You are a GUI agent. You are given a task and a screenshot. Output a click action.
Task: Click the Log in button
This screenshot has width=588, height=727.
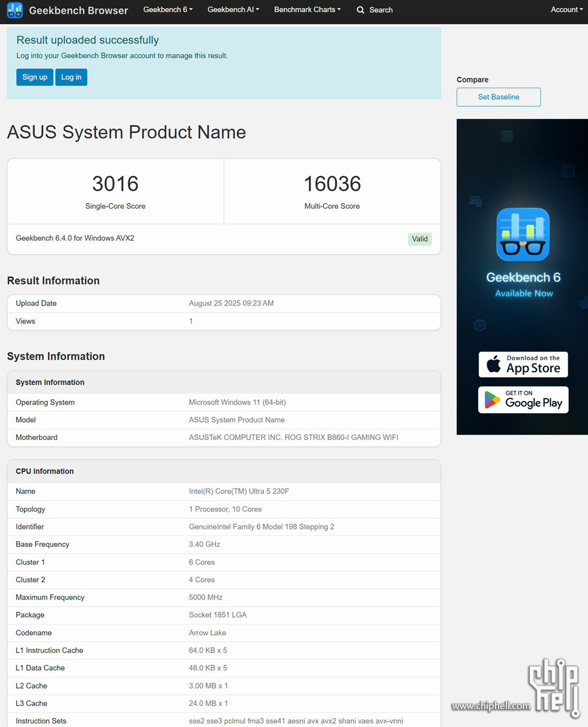[71, 77]
